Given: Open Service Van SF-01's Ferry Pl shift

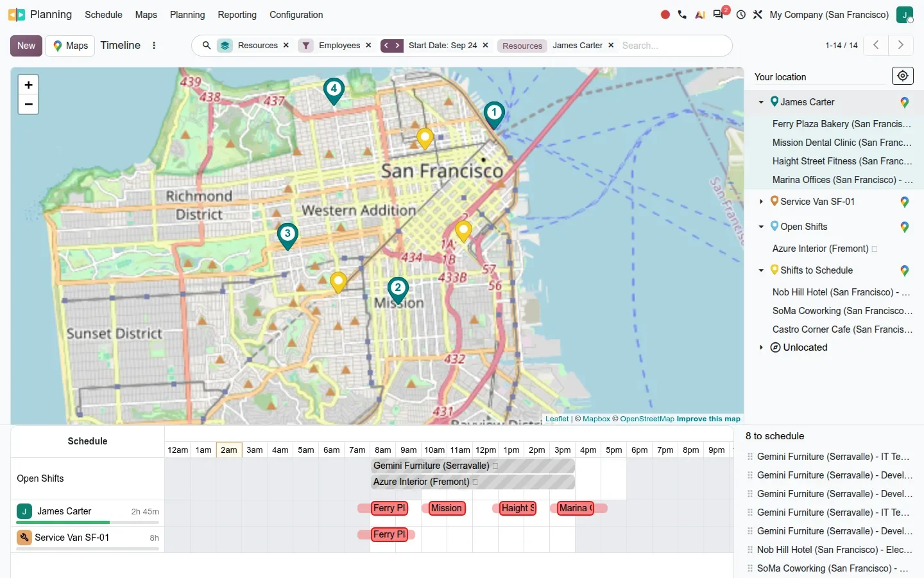Looking at the screenshot, I should 389,534.
